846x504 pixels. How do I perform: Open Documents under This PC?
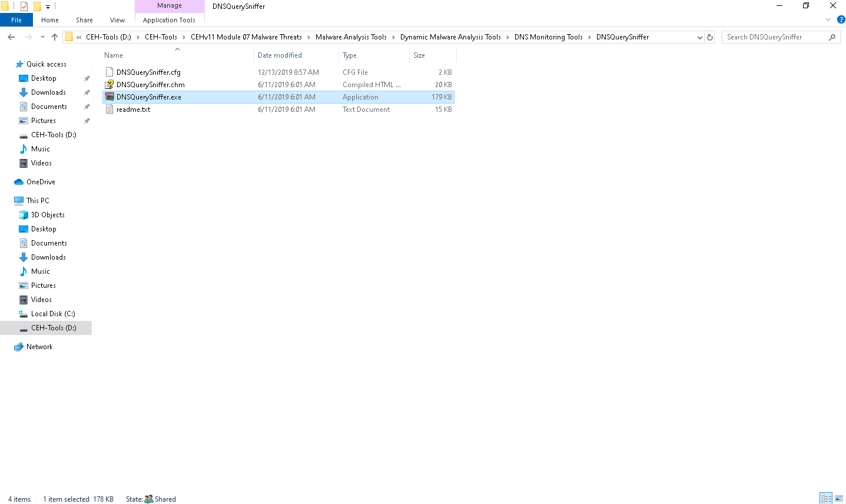click(x=49, y=243)
